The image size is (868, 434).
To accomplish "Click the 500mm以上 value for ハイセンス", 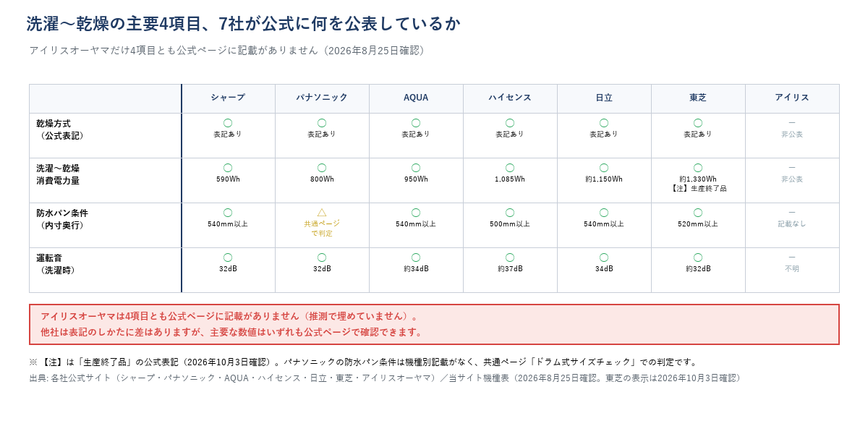I will (x=510, y=224).
